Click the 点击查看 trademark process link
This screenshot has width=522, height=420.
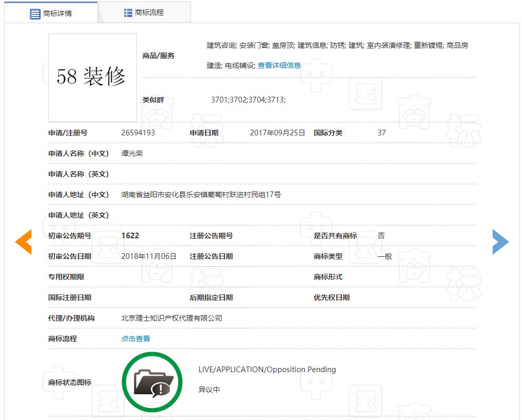pos(135,339)
